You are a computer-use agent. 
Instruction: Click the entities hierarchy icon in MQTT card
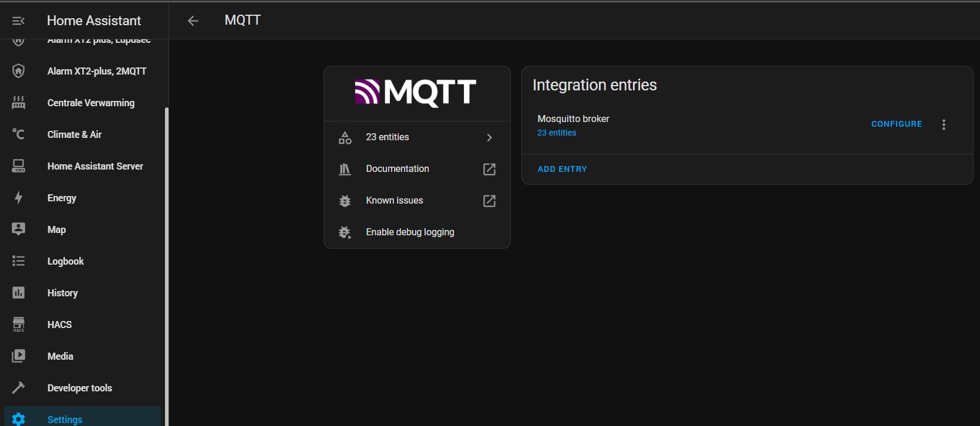click(x=345, y=137)
